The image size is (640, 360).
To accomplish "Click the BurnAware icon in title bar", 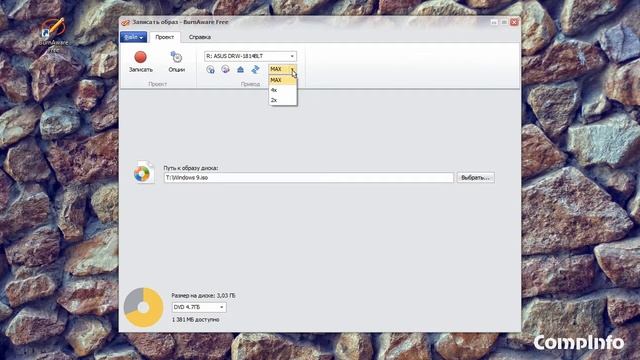I will tap(126, 22).
